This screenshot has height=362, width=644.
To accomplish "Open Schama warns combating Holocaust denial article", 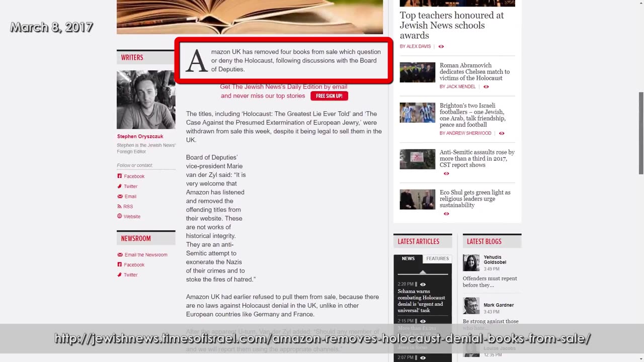I will point(421,301).
